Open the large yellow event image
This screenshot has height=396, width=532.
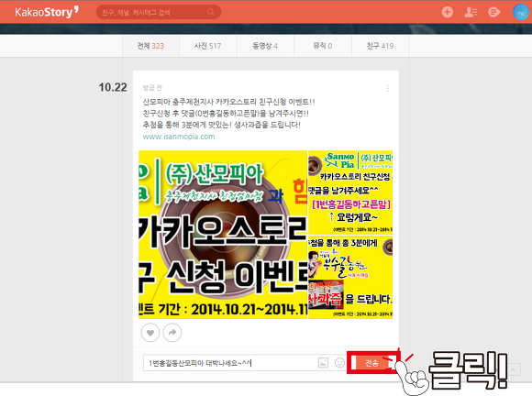pyautogui.click(x=223, y=235)
